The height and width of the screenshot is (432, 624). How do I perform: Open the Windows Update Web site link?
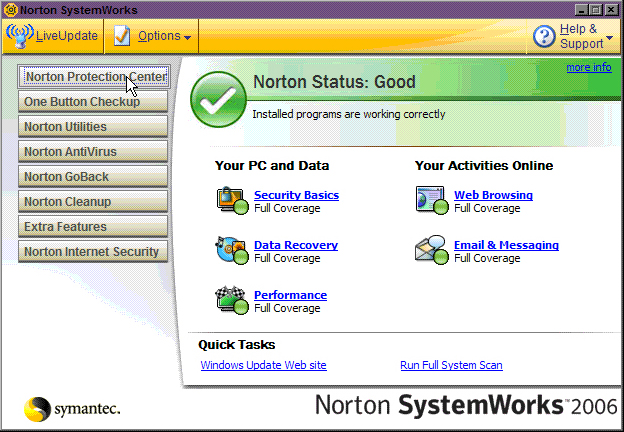point(263,365)
